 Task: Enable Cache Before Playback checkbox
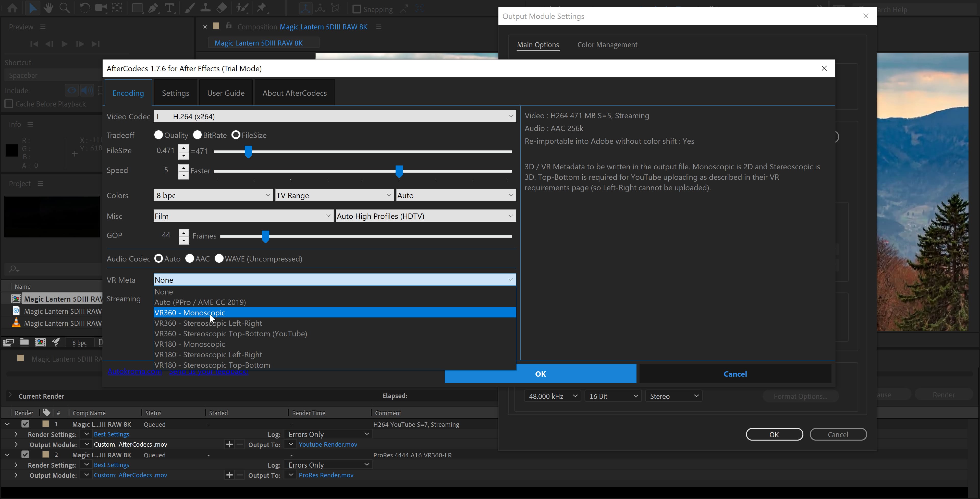coord(9,104)
